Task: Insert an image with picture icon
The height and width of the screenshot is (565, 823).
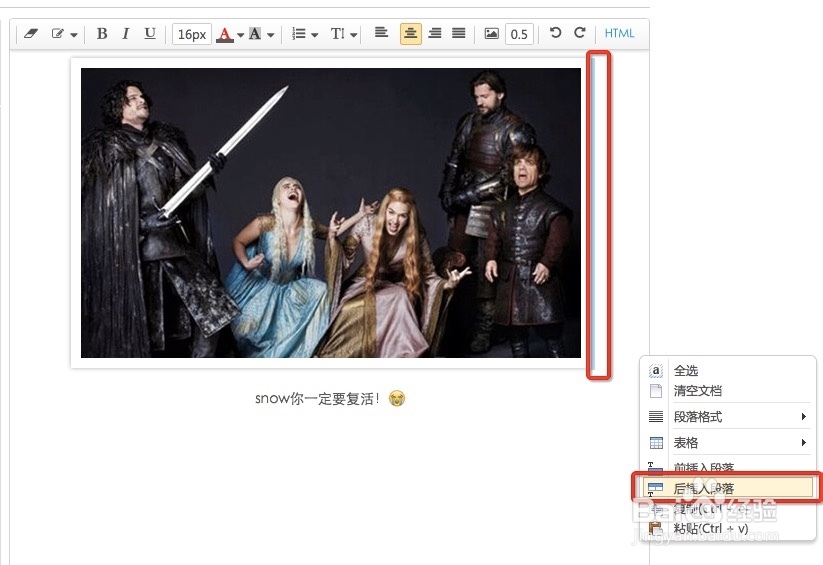Action: tap(491, 34)
